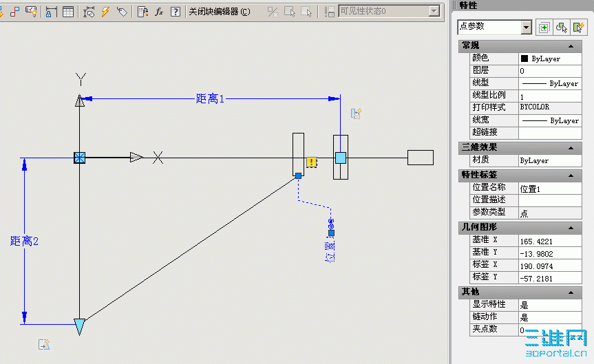594x364 pixels.
Task: Click the 标签 X value 190.0974
Action: coord(550,266)
